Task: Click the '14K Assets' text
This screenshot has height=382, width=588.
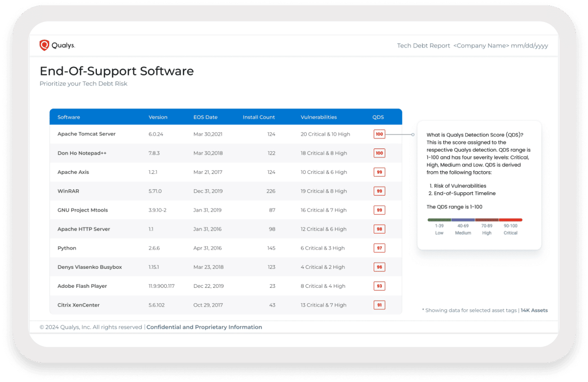Action: pos(534,310)
